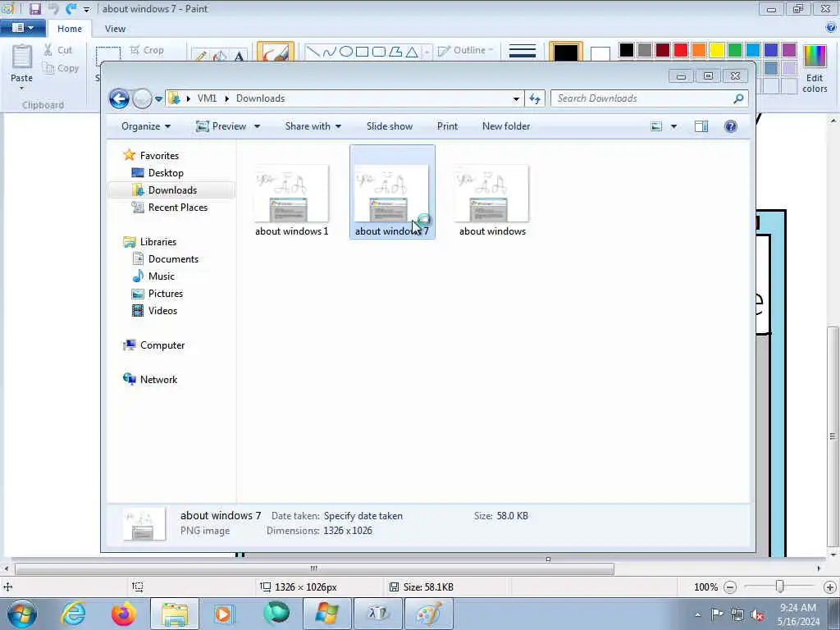This screenshot has width=840, height=630.
Task: Click the Downloads breadcrumb in the address bar
Action: point(260,98)
